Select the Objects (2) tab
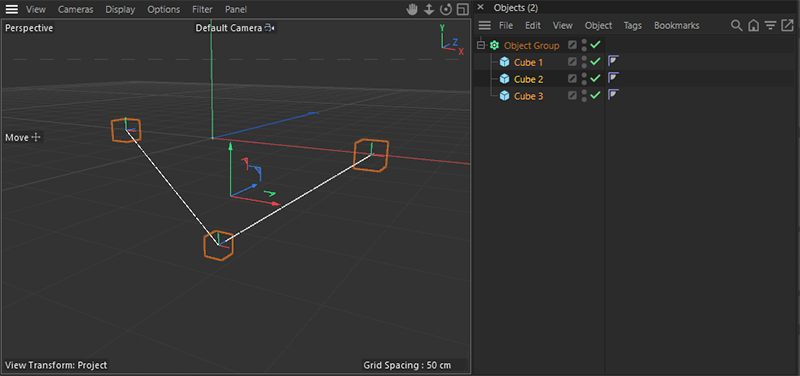 pyautogui.click(x=515, y=8)
